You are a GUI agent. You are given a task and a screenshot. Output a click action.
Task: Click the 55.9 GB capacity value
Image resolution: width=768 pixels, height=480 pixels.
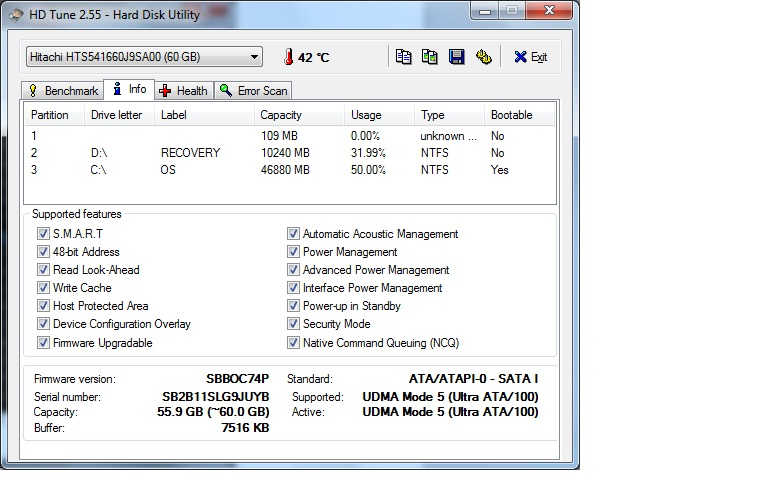[x=213, y=412]
